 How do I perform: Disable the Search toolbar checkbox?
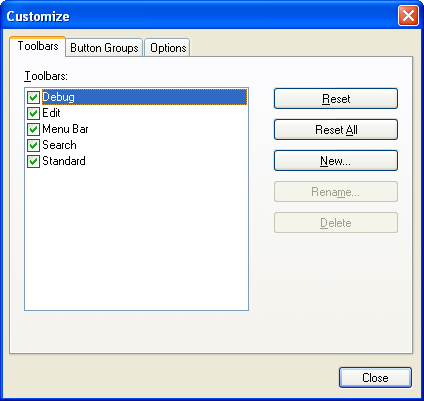click(x=33, y=145)
